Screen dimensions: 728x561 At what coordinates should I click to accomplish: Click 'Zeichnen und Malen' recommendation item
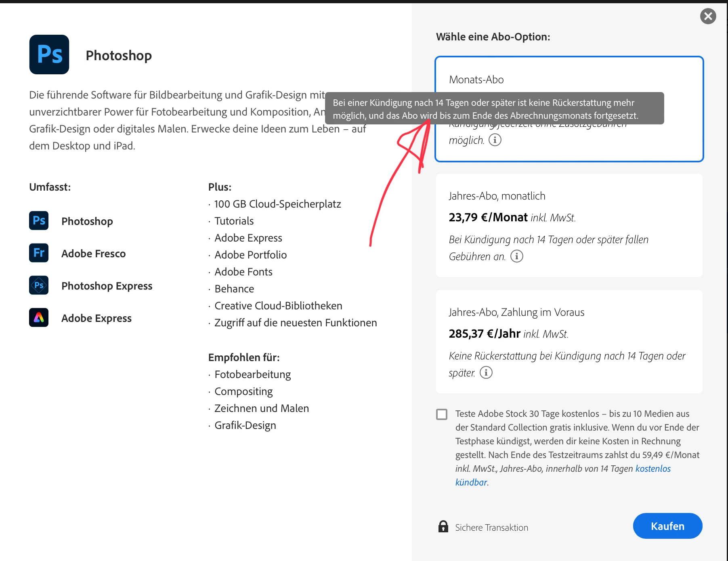(x=262, y=408)
